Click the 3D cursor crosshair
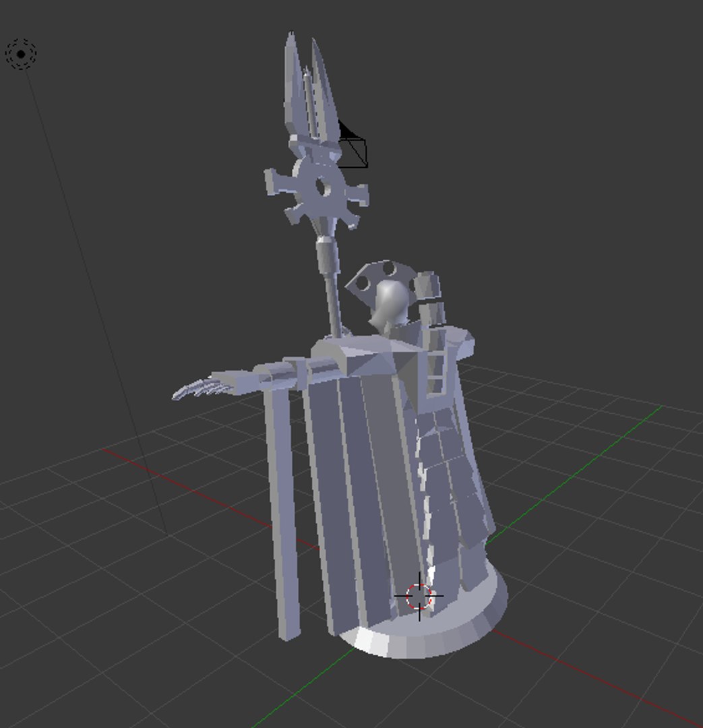The image size is (703, 728). [419, 596]
